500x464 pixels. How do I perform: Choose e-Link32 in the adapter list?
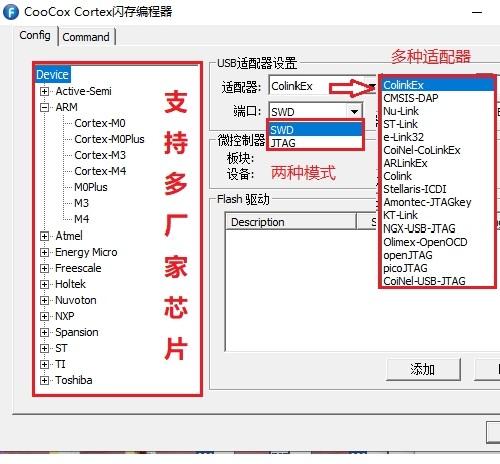[x=437, y=137]
